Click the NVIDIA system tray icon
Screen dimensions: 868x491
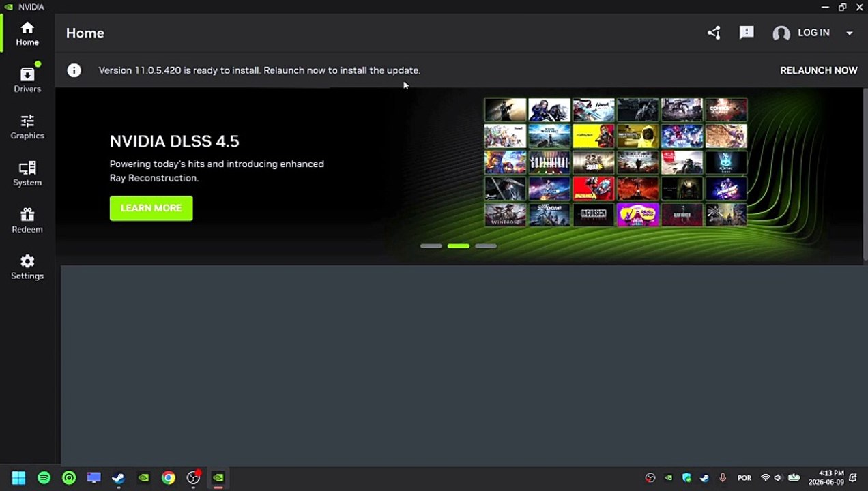click(x=669, y=478)
